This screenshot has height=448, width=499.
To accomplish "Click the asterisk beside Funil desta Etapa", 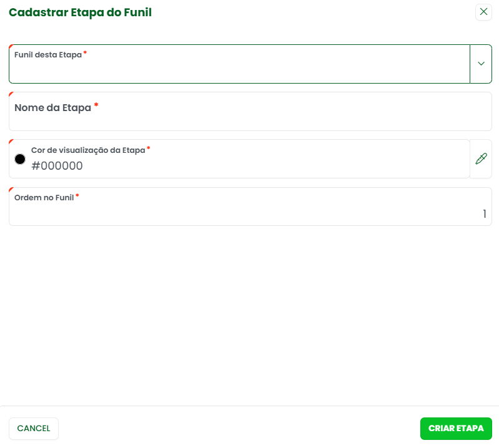I will [x=85, y=54].
